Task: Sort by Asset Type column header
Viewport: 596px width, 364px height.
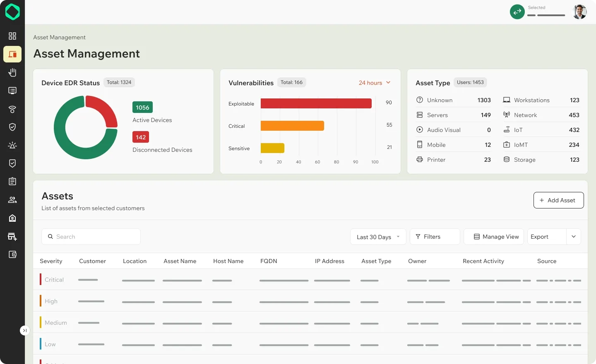Action: point(376,261)
